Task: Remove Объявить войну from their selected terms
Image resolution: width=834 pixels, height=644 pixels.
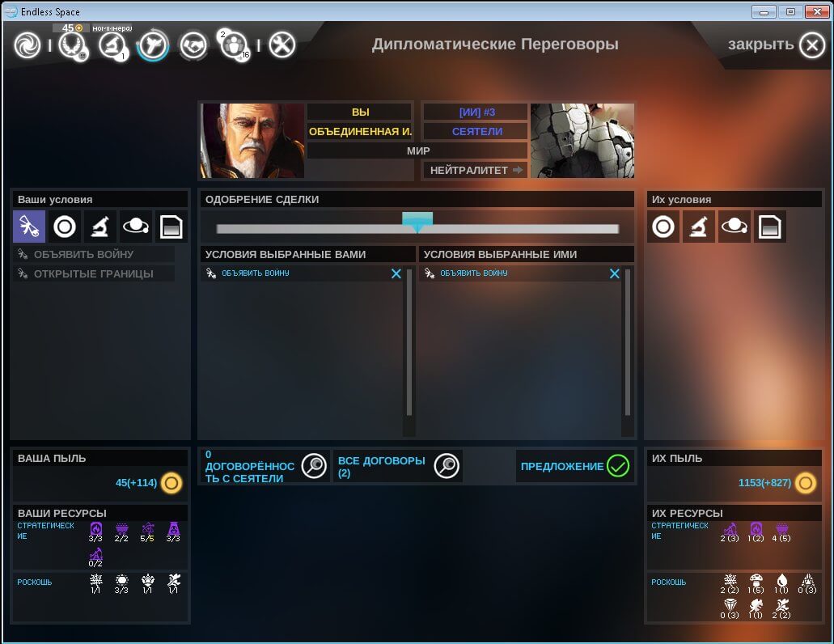Action: click(615, 274)
